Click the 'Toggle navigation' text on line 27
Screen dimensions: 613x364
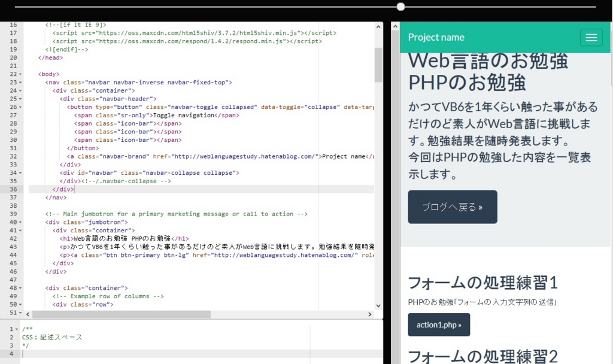point(184,116)
